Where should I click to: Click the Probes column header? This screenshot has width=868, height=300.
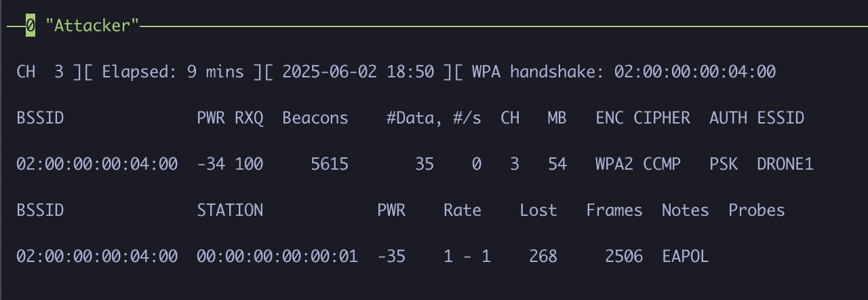tap(757, 210)
